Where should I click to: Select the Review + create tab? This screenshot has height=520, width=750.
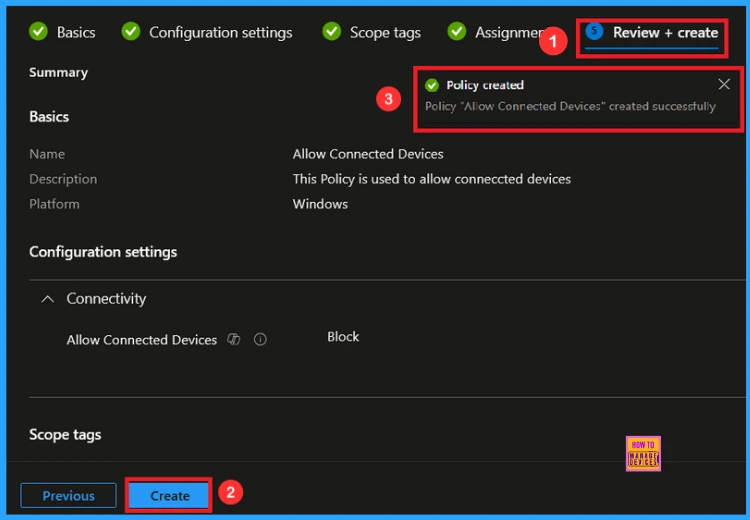pyautogui.click(x=665, y=32)
